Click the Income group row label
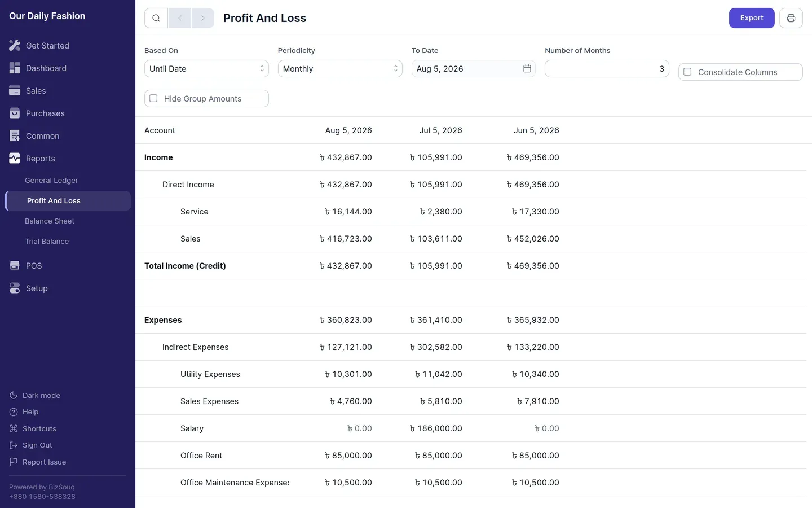812x508 pixels. (158, 157)
